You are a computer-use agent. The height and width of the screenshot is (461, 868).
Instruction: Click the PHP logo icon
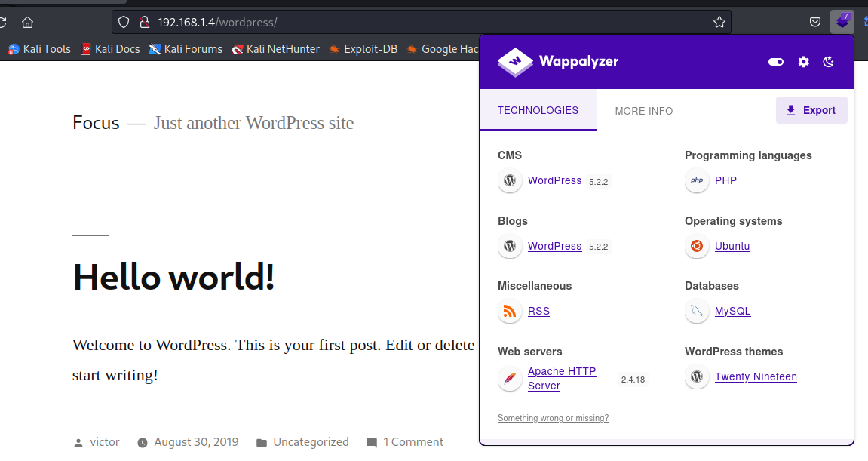click(697, 180)
